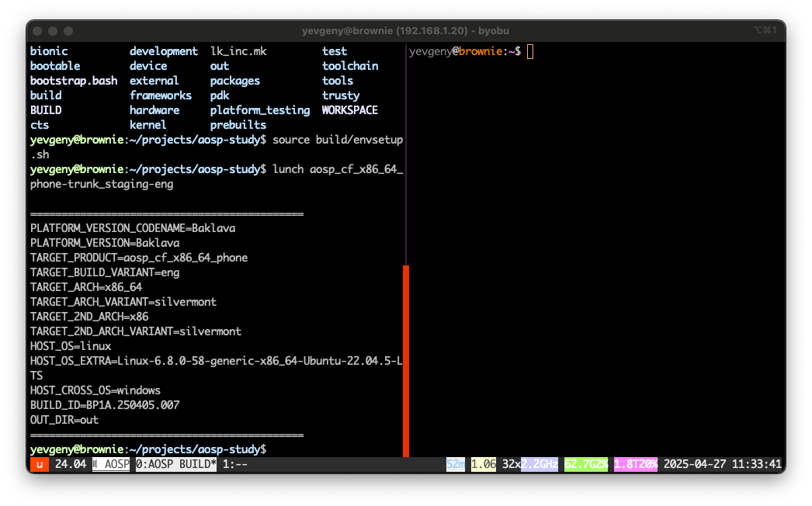Screen dimensions: 812x506
Task: Click the 62.7G memory usage indicator
Action: click(582, 464)
